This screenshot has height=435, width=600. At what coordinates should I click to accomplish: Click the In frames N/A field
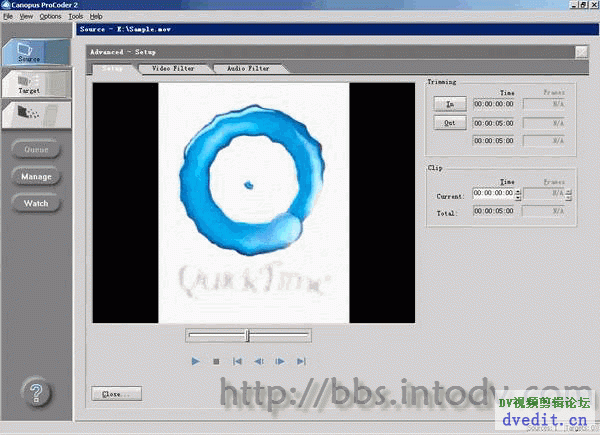544,104
